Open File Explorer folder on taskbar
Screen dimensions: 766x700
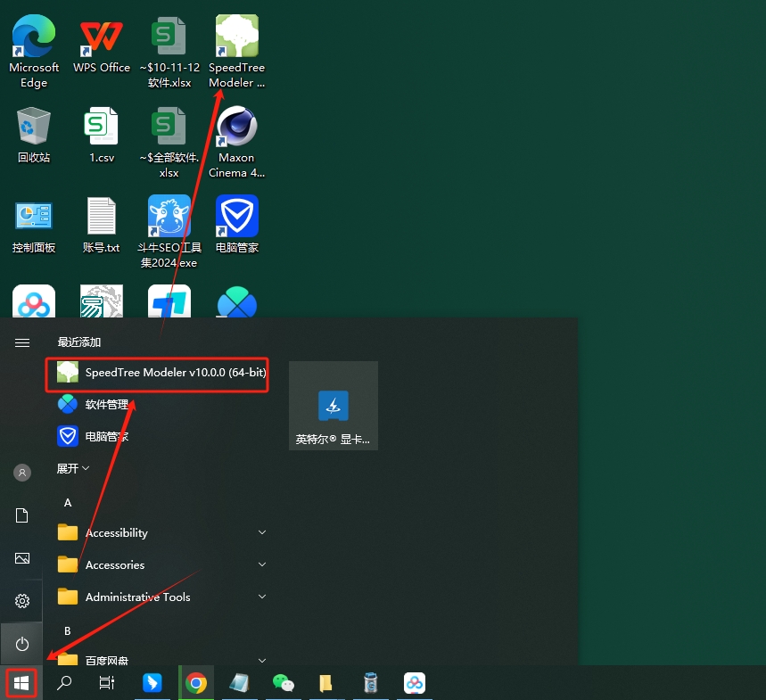pyautogui.click(x=325, y=682)
